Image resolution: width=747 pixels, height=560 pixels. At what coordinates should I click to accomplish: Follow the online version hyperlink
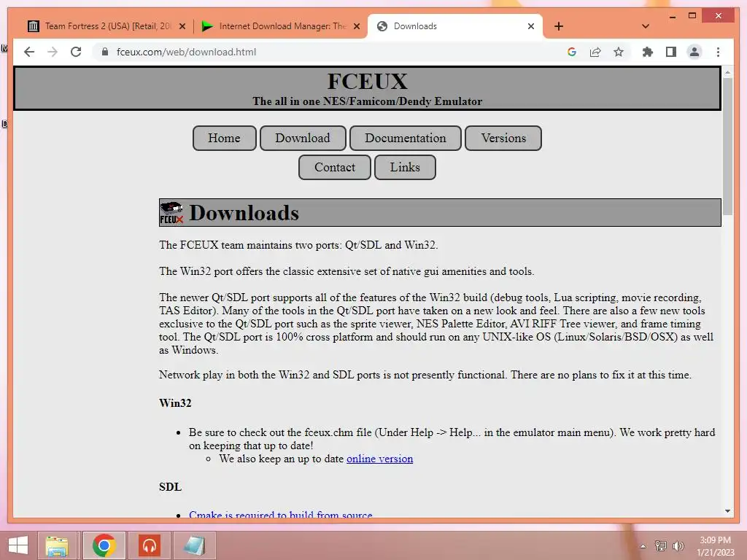click(x=379, y=459)
